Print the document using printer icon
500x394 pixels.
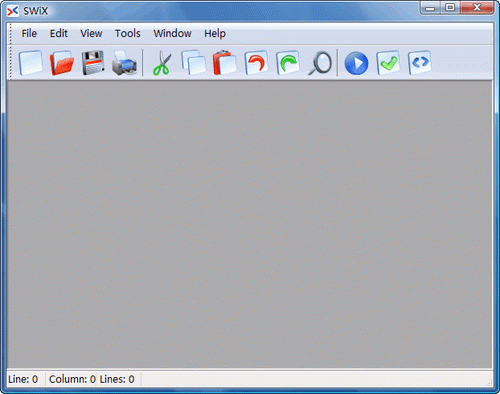(x=124, y=63)
